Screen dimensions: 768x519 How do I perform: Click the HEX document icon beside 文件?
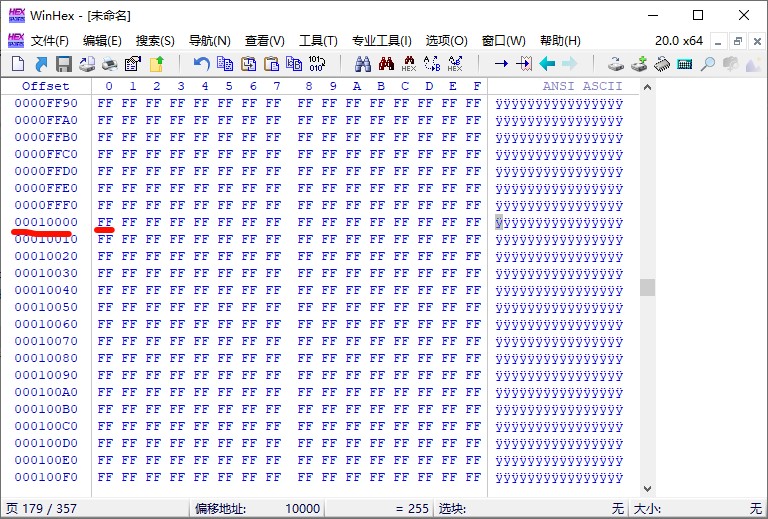coord(16,40)
